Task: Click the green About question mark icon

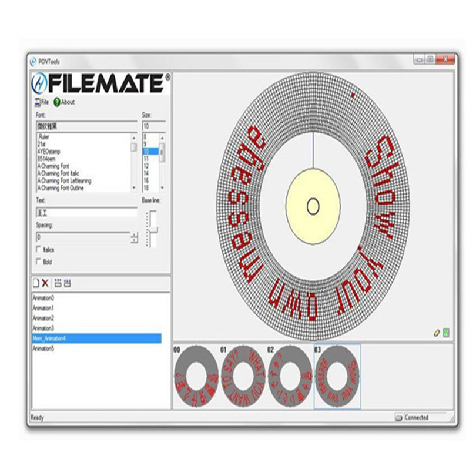Action: click(57, 102)
